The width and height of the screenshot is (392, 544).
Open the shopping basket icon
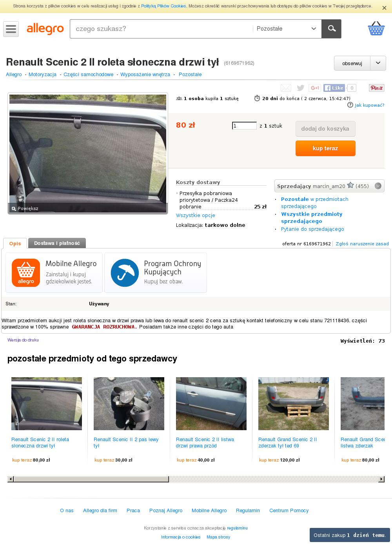[x=376, y=29]
